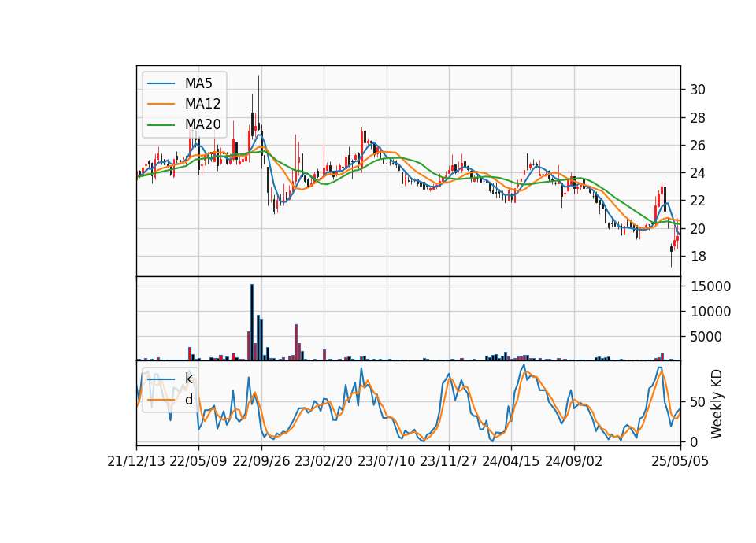Click the k legend label in KD panel
Image resolution: width=756 pixels, height=543 pixels.
point(188,379)
